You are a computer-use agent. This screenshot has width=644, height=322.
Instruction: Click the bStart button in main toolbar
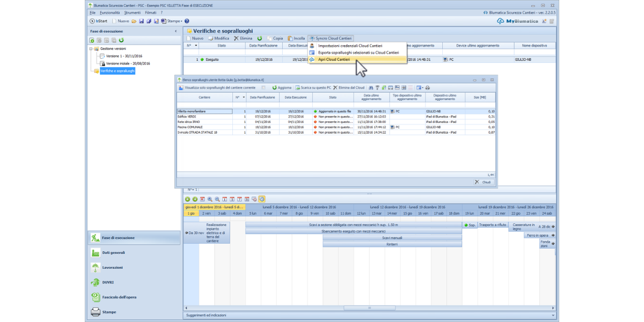(x=99, y=21)
